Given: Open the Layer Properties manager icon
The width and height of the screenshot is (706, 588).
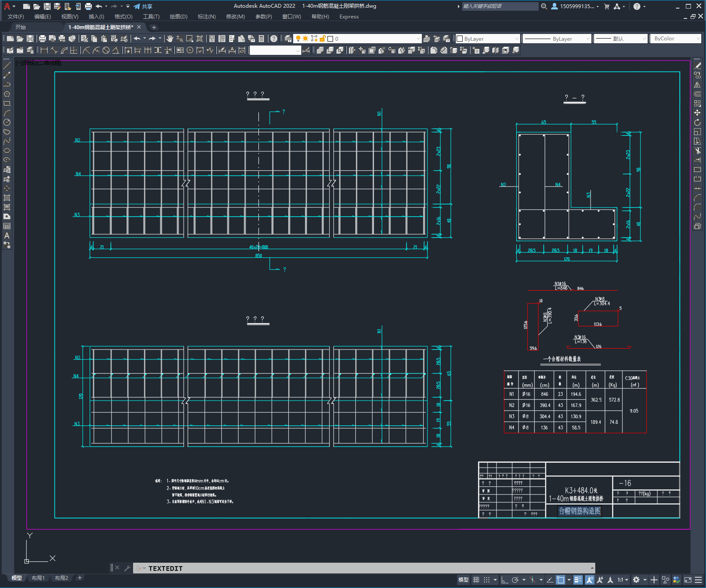Looking at the screenshot, I should click(288, 39).
